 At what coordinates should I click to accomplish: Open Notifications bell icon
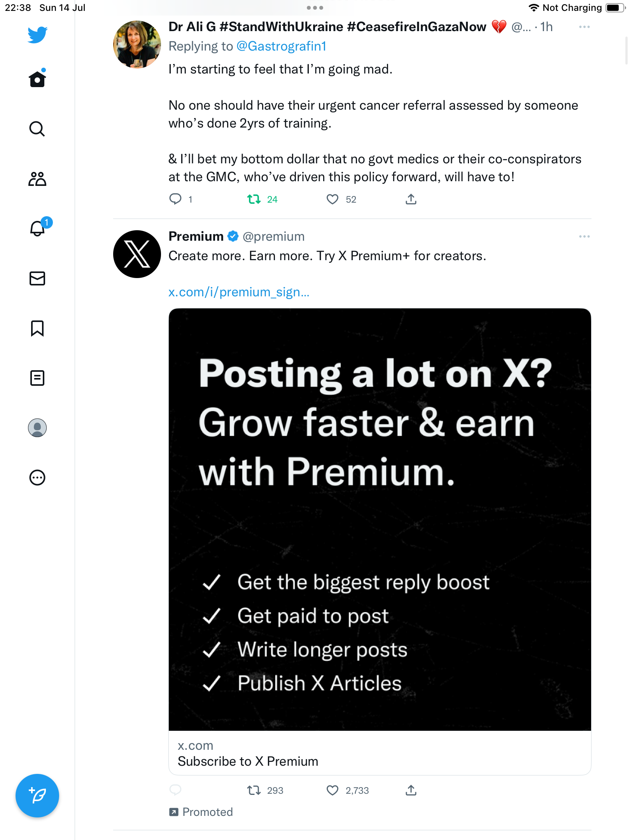37,229
